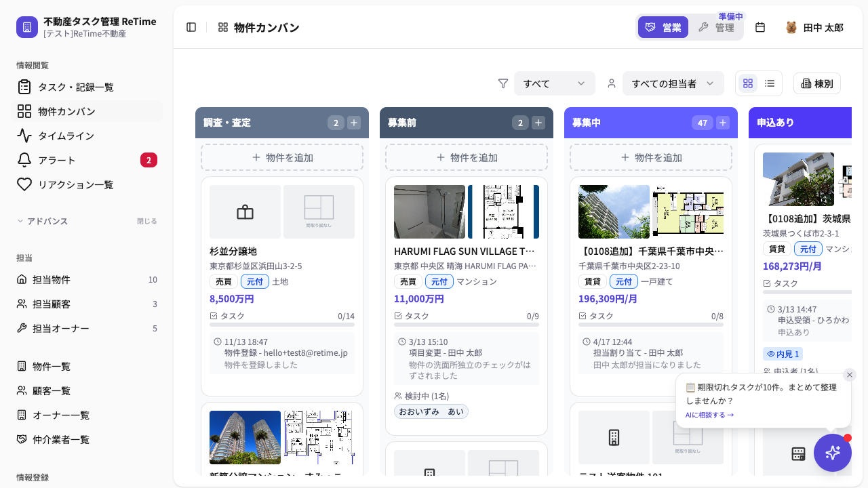Click price 196,309円/月
This screenshot has height=488, width=868.
point(608,298)
